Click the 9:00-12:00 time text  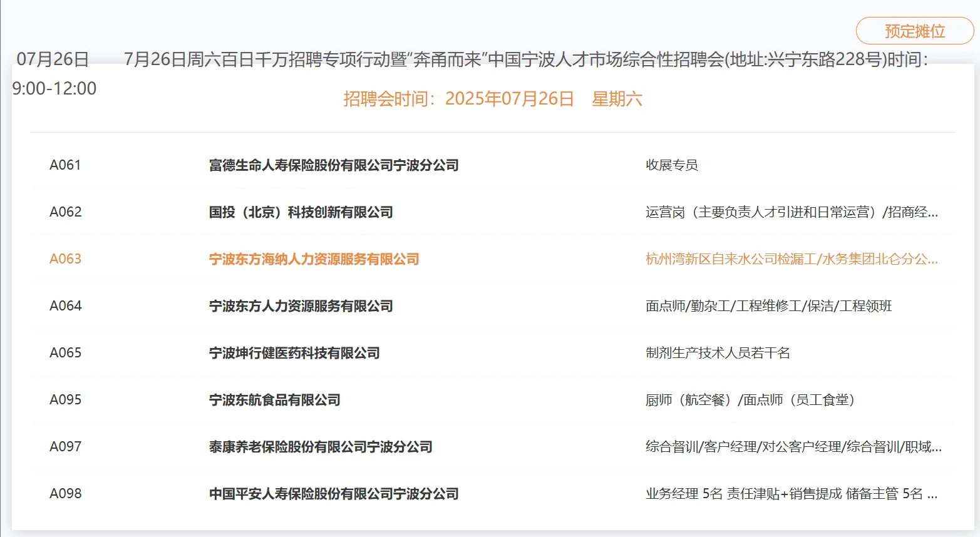tap(54, 88)
